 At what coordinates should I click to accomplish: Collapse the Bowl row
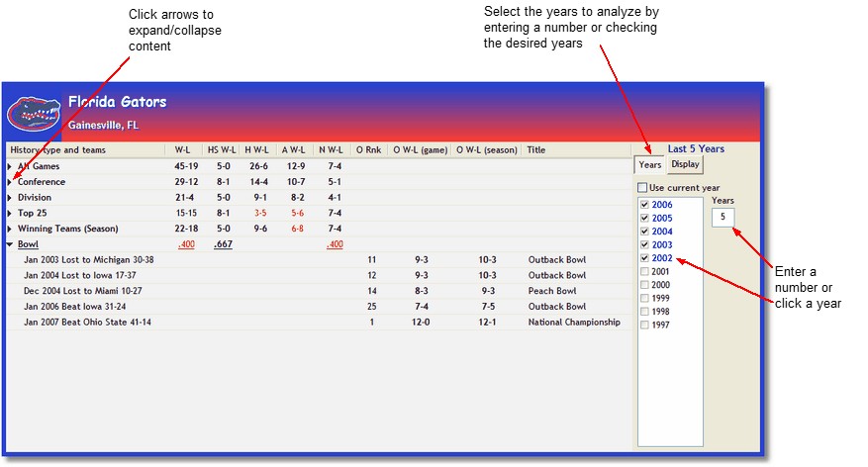[x=10, y=244]
